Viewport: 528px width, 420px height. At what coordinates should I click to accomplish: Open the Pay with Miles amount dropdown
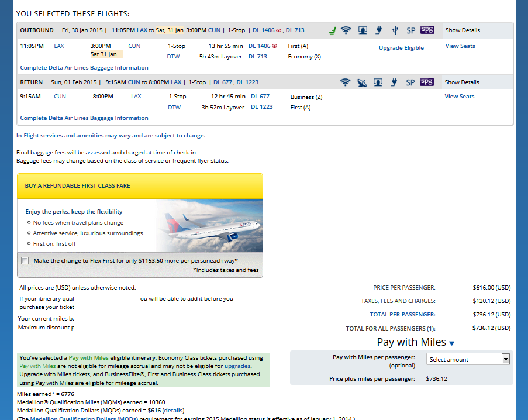click(x=468, y=359)
